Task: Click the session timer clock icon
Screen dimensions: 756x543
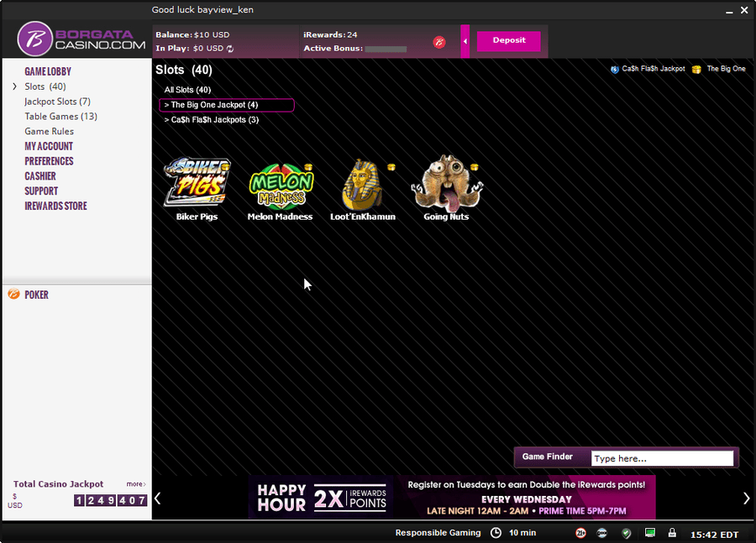Action: pos(496,533)
